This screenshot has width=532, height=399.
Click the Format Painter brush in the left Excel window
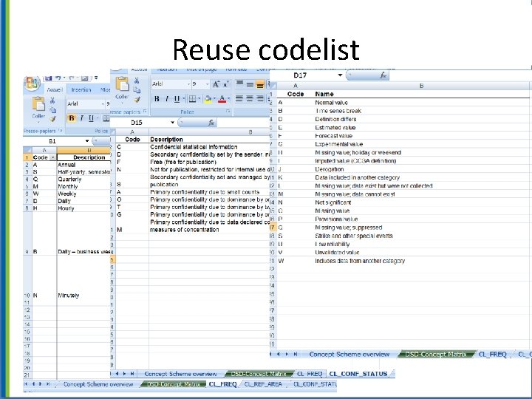point(52,119)
